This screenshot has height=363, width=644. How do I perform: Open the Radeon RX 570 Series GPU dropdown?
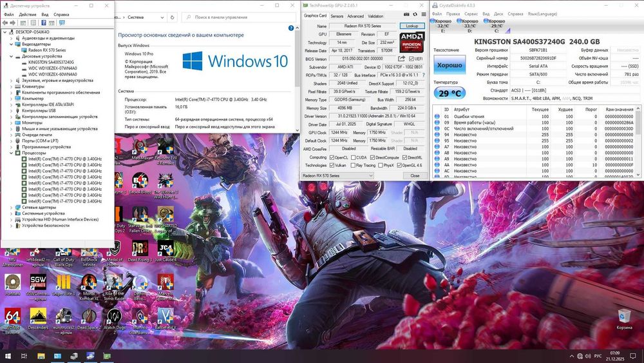(337, 175)
